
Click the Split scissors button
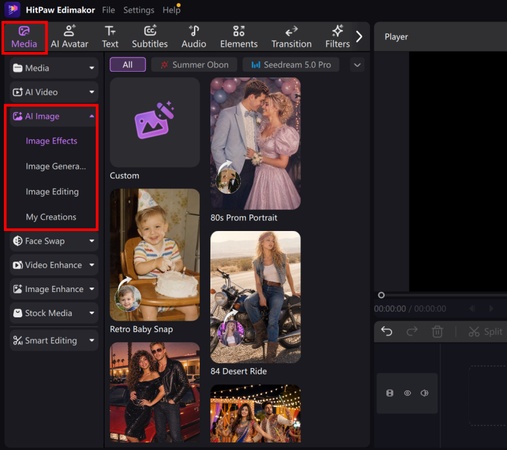(x=485, y=332)
